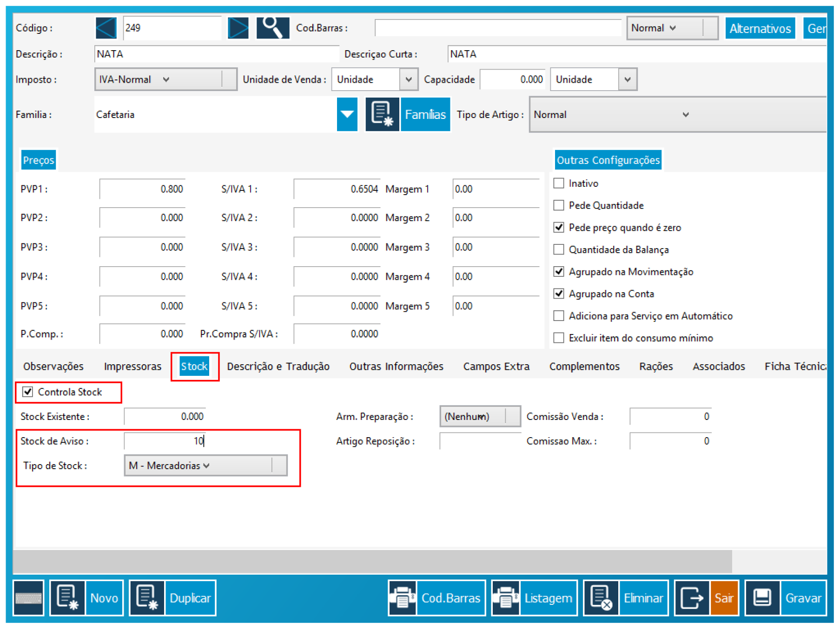Open the Outras Informações tab

tap(396, 367)
